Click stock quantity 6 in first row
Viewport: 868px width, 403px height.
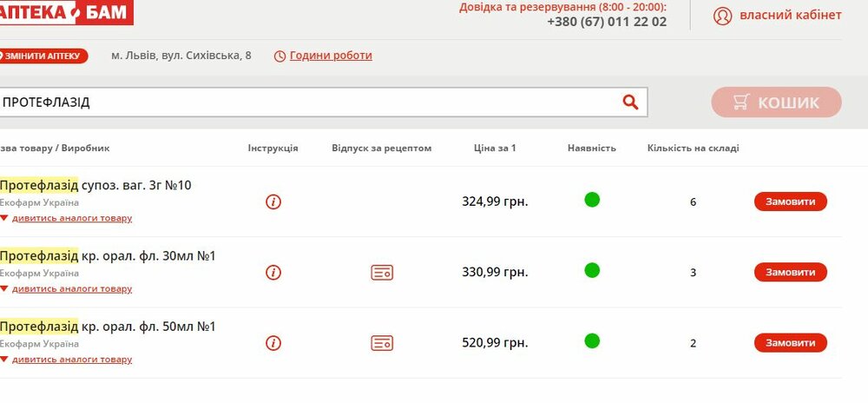693,202
